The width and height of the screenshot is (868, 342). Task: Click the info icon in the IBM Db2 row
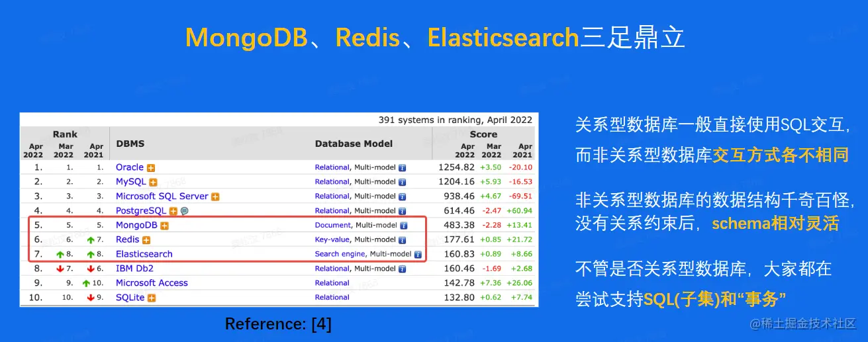click(x=402, y=269)
